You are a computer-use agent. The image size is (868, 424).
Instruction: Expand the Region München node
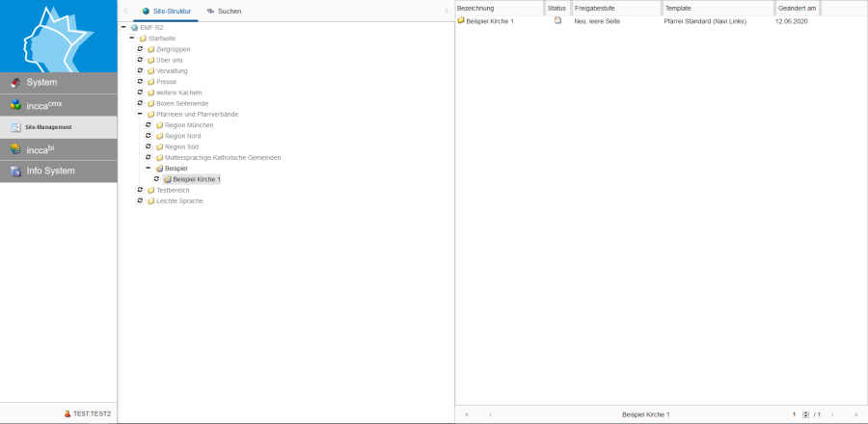(148, 125)
